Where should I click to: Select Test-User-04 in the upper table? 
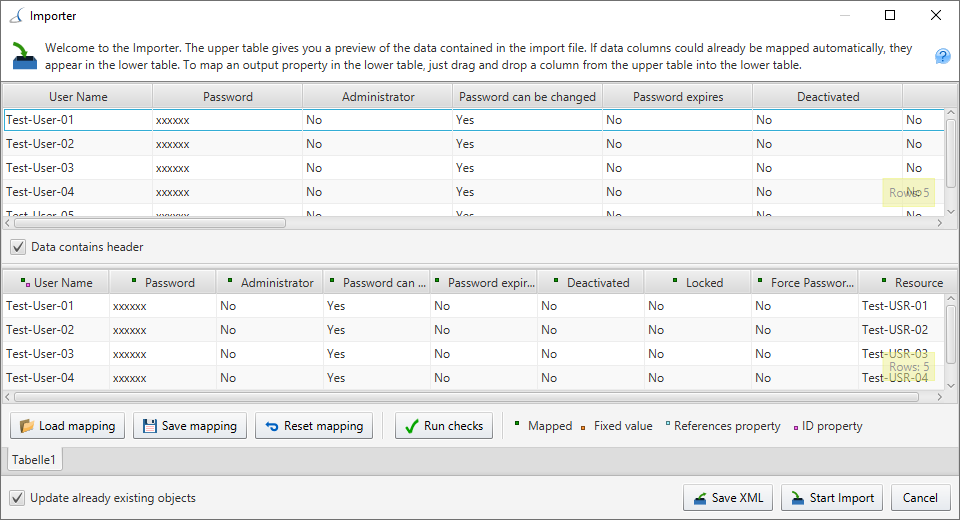coord(40,192)
